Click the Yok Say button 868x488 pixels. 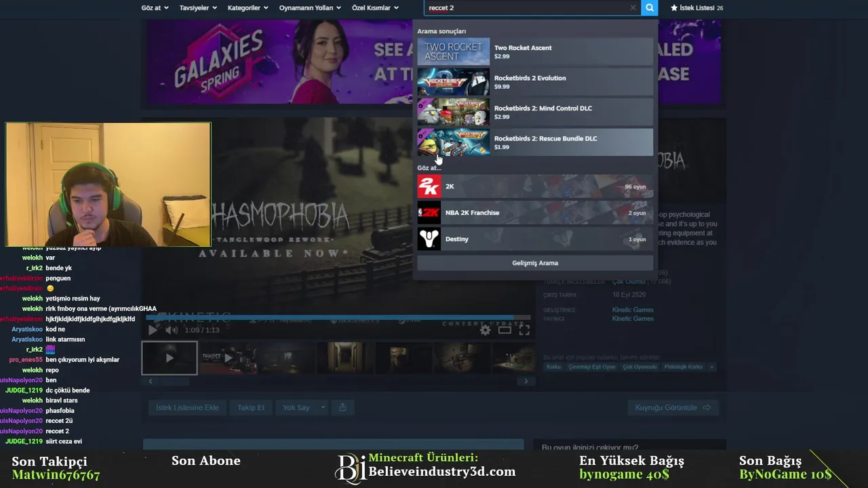tap(296, 407)
